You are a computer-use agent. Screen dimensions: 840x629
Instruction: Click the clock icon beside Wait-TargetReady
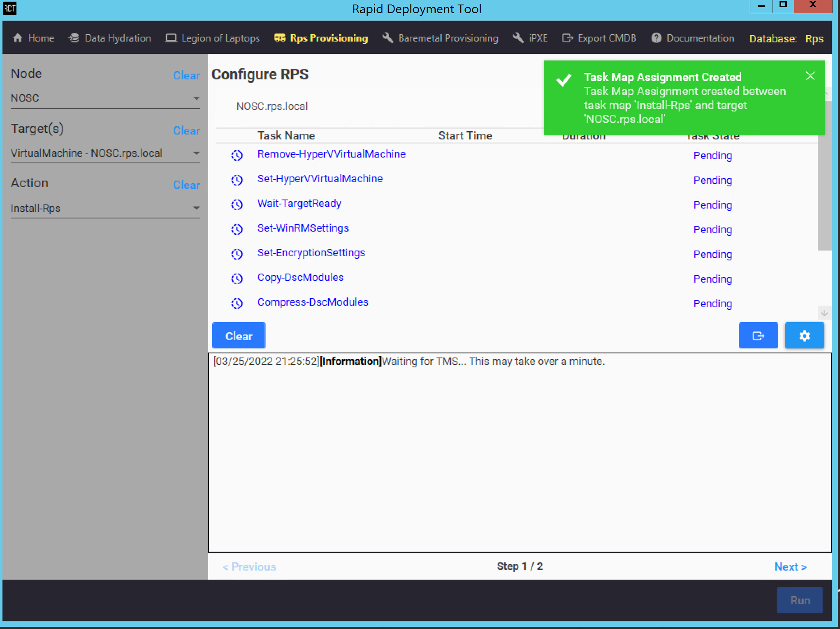237,205
